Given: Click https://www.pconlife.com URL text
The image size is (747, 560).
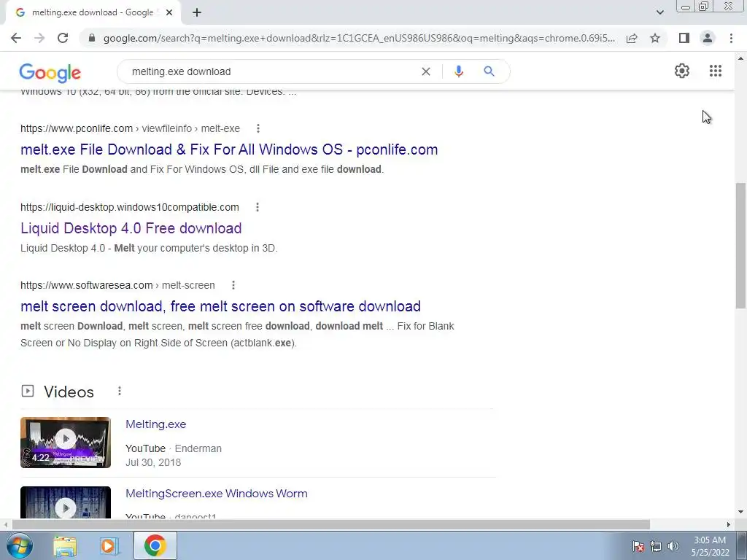Looking at the screenshot, I should point(76,128).
